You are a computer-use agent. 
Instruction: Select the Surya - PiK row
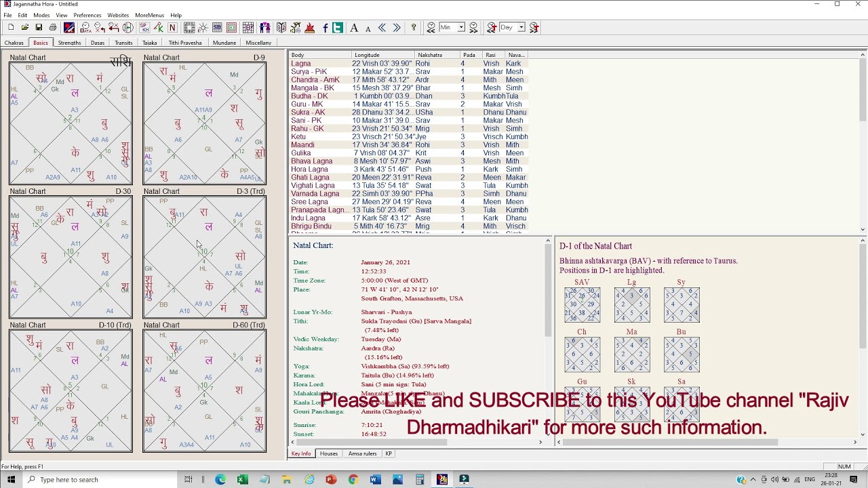(x=409, y=72)
